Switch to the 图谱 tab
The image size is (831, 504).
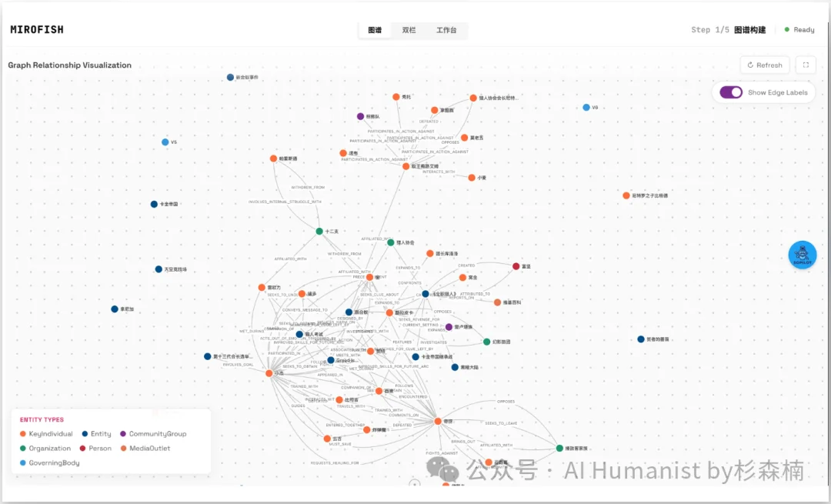click(375, 30)
